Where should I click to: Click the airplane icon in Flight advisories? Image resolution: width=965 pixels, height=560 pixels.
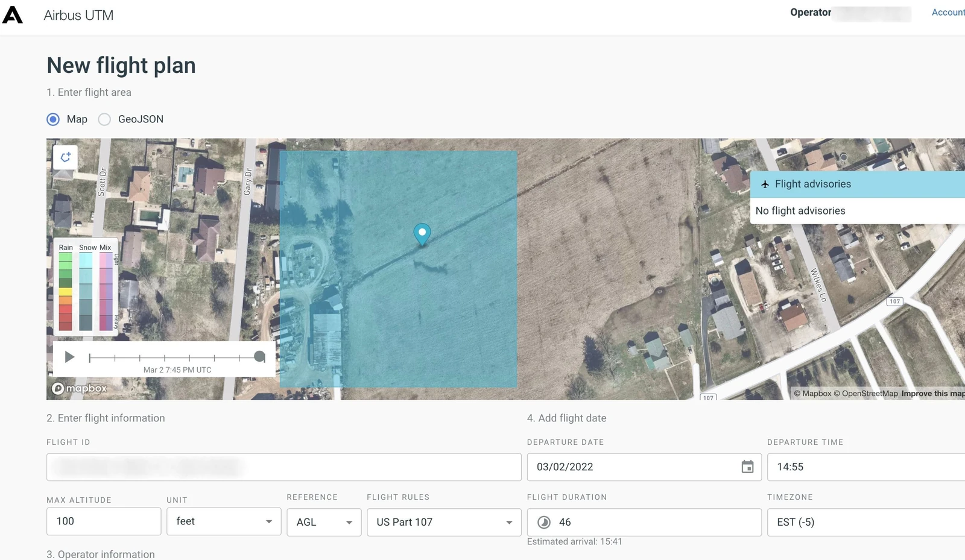point(765,184)
